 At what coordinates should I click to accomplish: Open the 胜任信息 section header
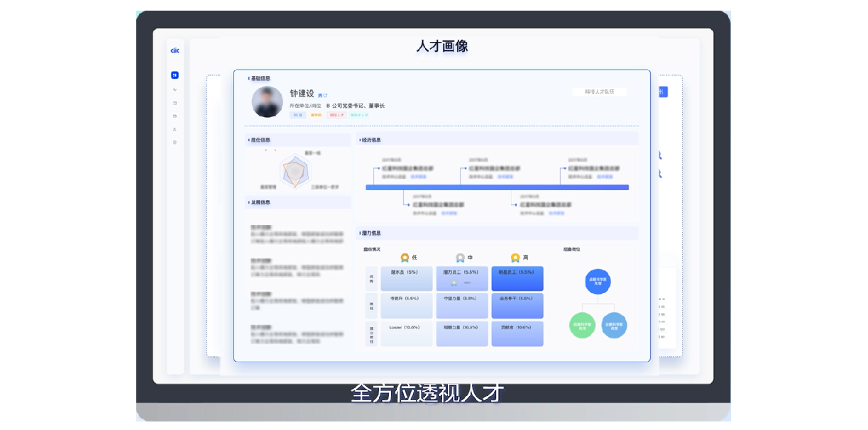pyautogui.click(x=261, y=140)
